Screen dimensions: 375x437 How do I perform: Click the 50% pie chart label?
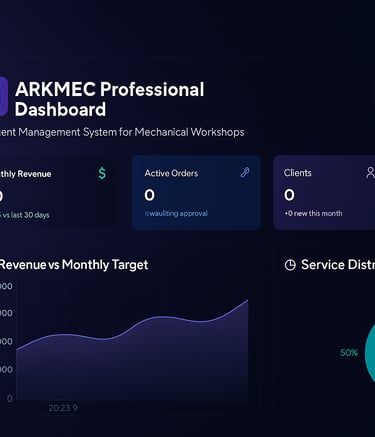click(x=349, y=353)
